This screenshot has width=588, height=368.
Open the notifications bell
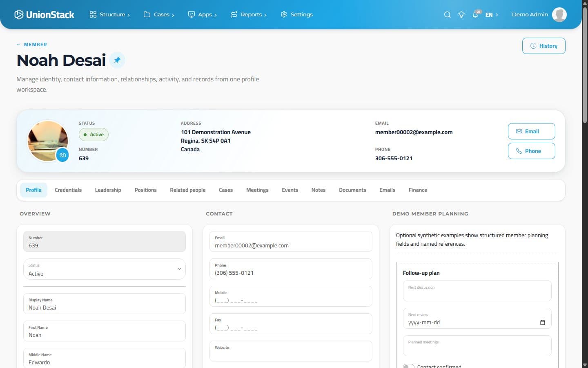pyautogui.click(x=476, y=15)
